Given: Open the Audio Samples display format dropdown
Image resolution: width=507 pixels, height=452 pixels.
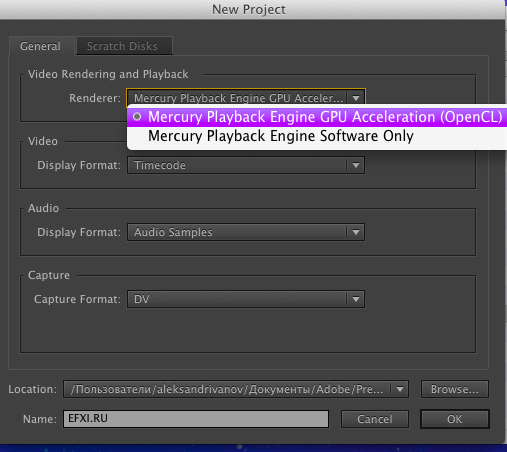Looking at the screenshot, I should [x=246, y=232].
